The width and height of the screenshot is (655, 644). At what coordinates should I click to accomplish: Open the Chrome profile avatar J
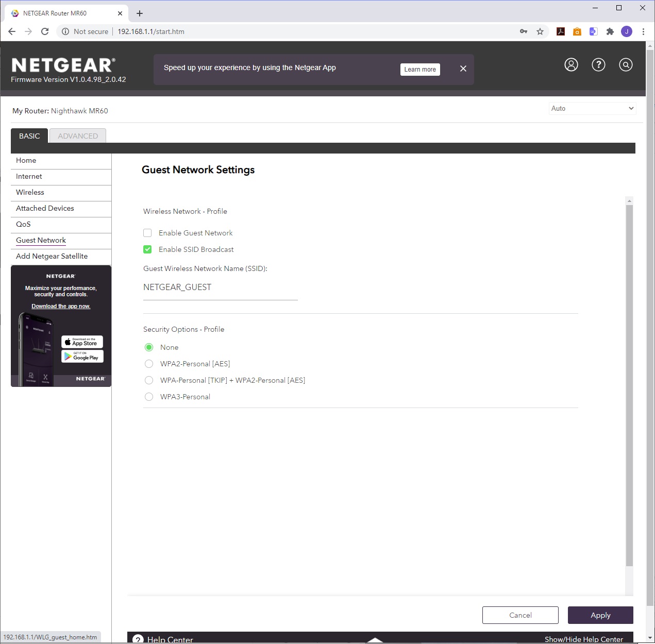[x=627, y=31]
